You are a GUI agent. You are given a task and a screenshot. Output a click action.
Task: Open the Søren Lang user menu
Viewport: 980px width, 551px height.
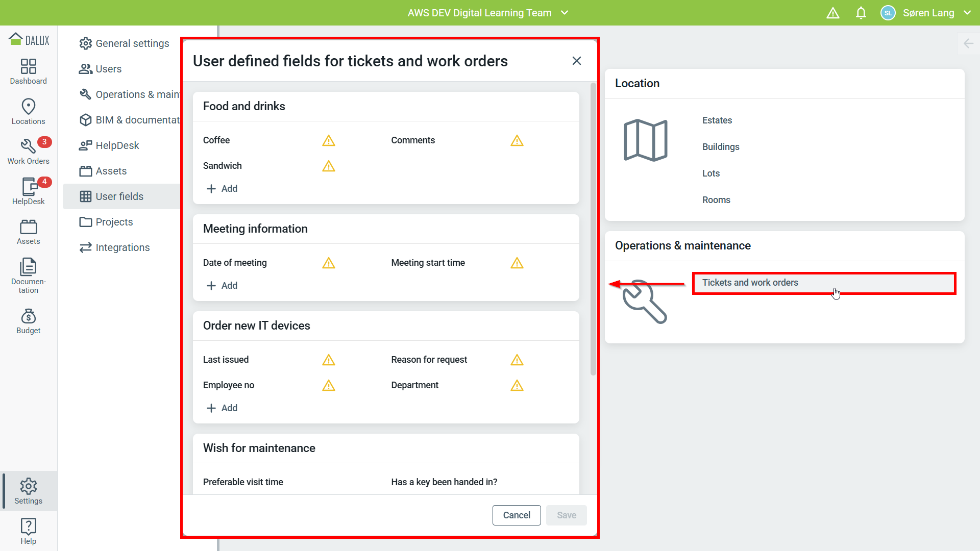pyautogui.click(x=928, y=13)
